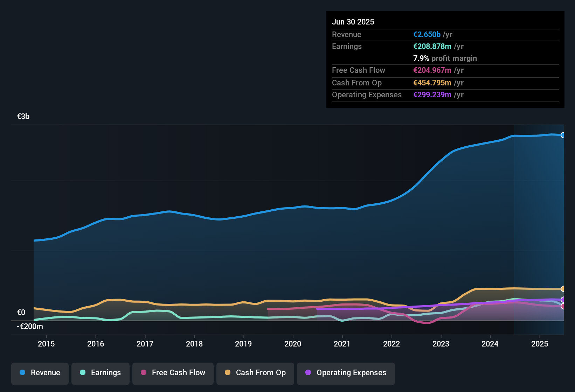Click the 2015 label on the x-axis
The height and width of the screenshot is (392, 575).
click(46, 344)
